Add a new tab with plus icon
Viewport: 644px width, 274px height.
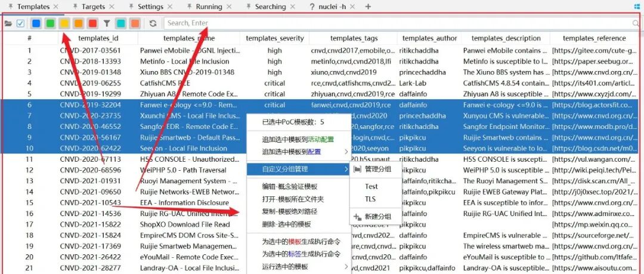(368, 7)
